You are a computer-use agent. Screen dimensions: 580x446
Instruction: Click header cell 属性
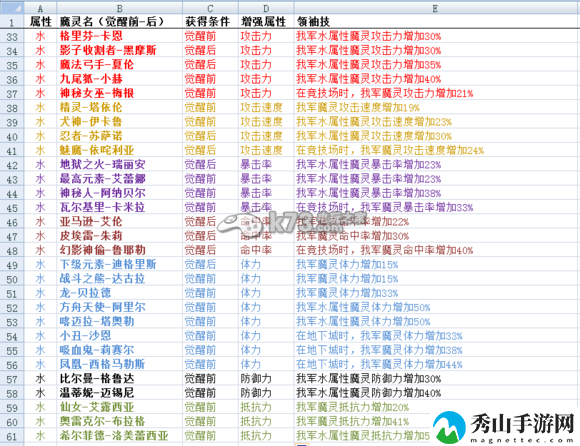coord(40,21)
